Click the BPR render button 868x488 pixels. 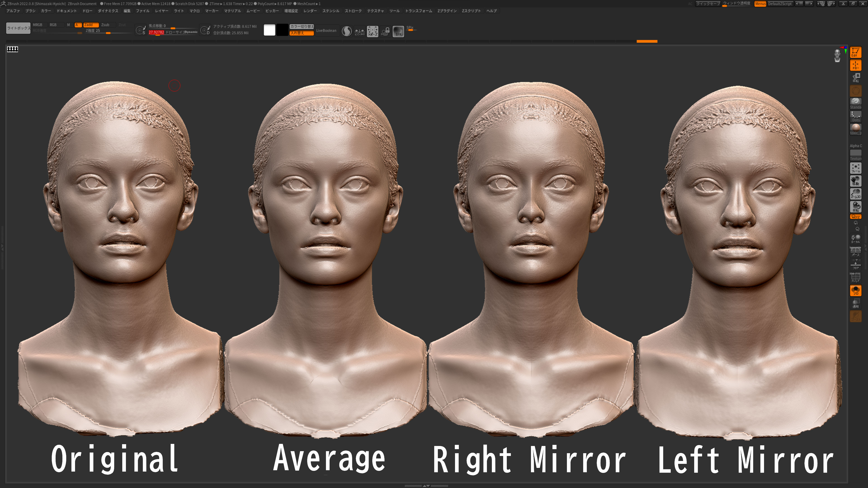point(398,31)
